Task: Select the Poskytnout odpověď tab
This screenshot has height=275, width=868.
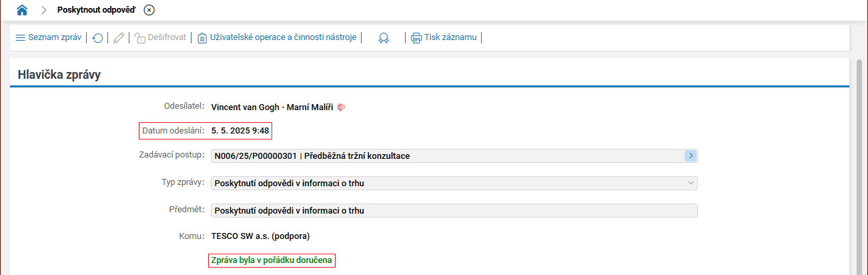Action: click(98, 9)
